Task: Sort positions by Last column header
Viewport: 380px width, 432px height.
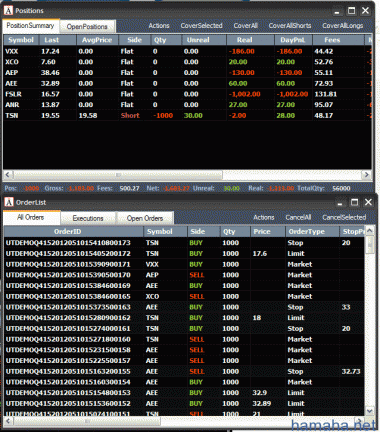Action: click(x=57, y=40)
